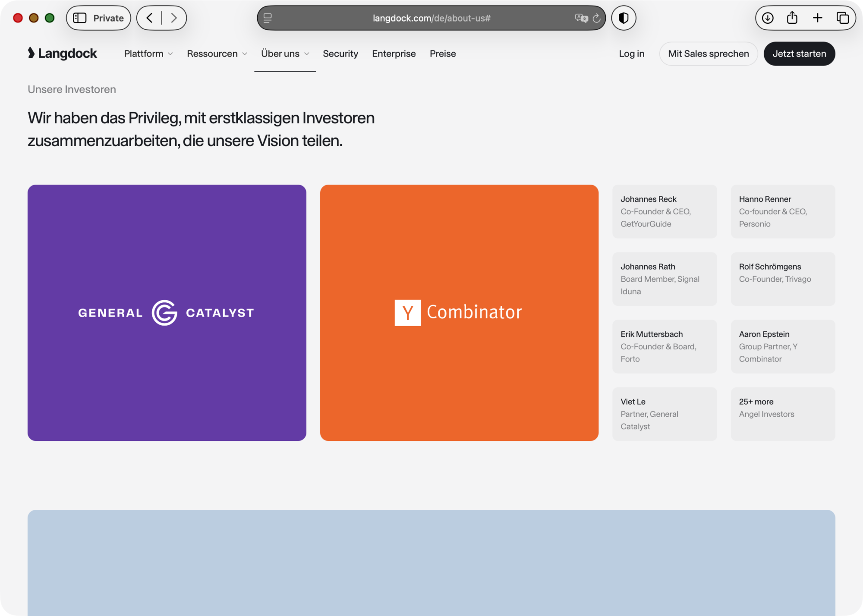Screen dimensions: 863x616
Task: Click the Unsere Investoren heading
Action: click(72, 89)
